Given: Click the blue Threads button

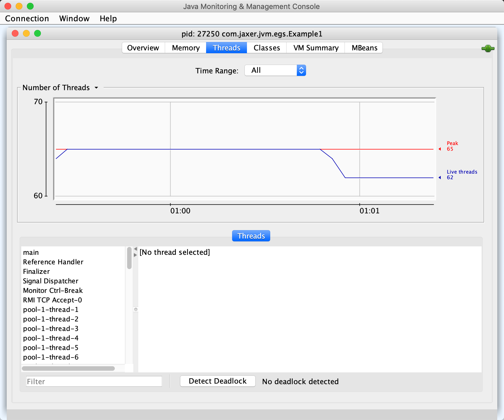Looking at the screenshot, I should [251, 236].
